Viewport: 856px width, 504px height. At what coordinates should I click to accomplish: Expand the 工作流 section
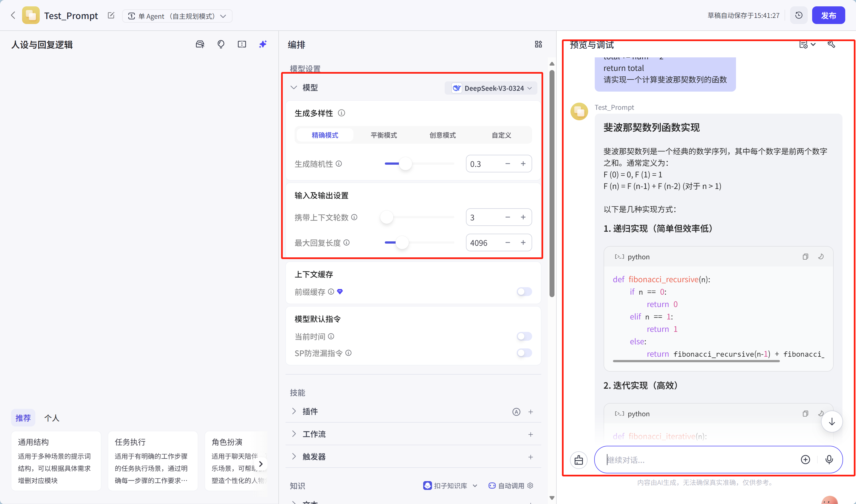coord(294,434)
